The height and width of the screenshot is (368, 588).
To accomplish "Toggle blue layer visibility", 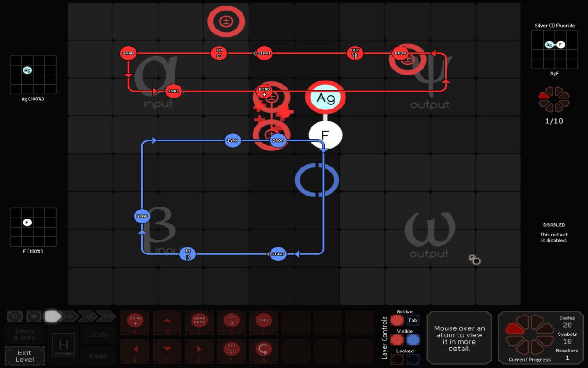I will click(x=413, y=340).
